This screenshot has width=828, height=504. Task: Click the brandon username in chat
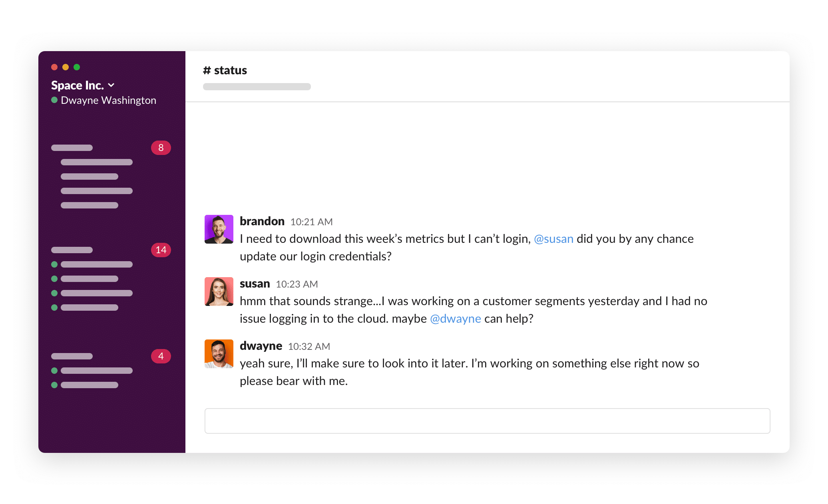click(262, 221)
